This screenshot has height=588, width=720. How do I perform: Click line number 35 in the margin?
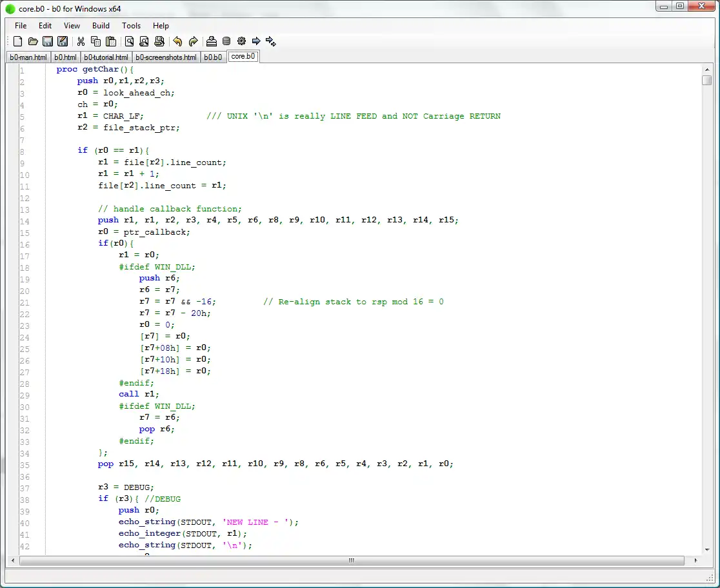[x=25, y=465]
